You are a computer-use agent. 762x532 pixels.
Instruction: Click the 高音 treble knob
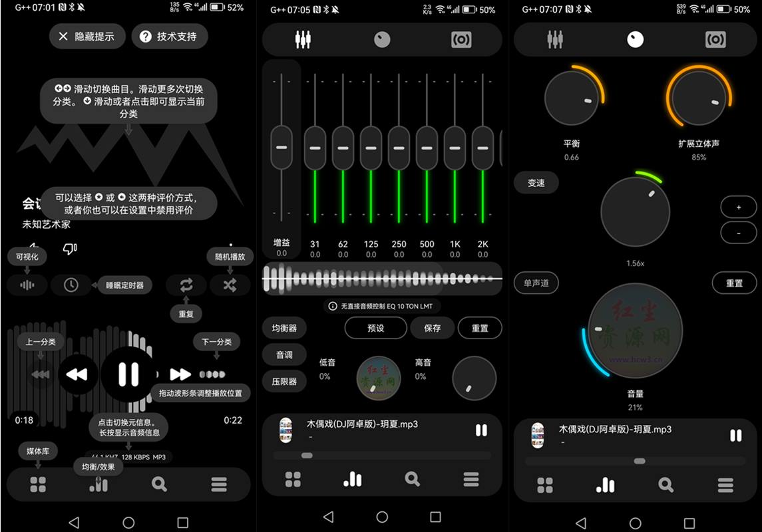pyautogui.click(x=474, y=378)
